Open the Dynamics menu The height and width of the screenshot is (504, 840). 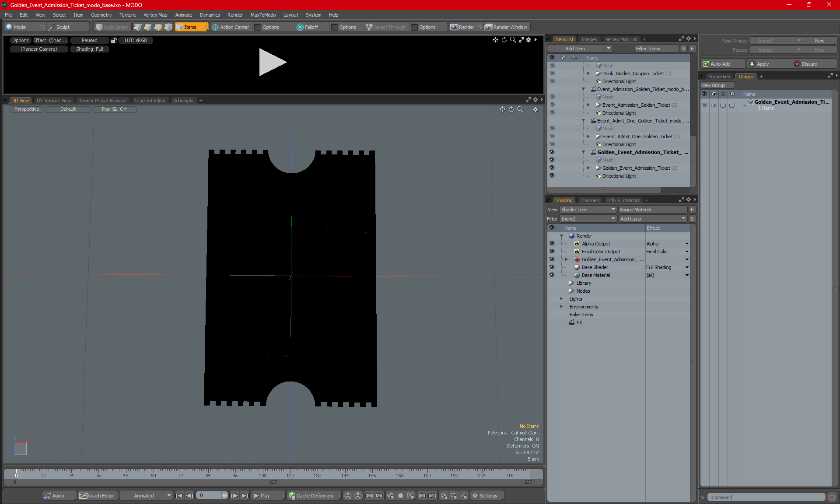[x=210, y=15]
